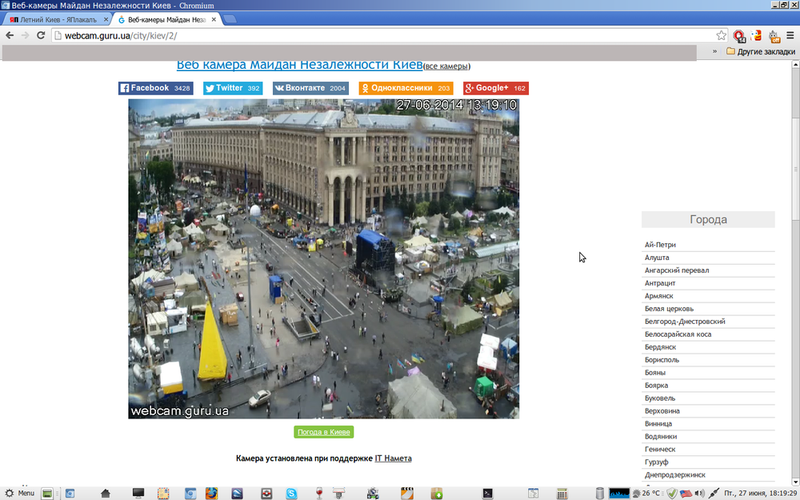Share the page on Twitter
This screenshot has width=800, height=500.
click(233, 88)
